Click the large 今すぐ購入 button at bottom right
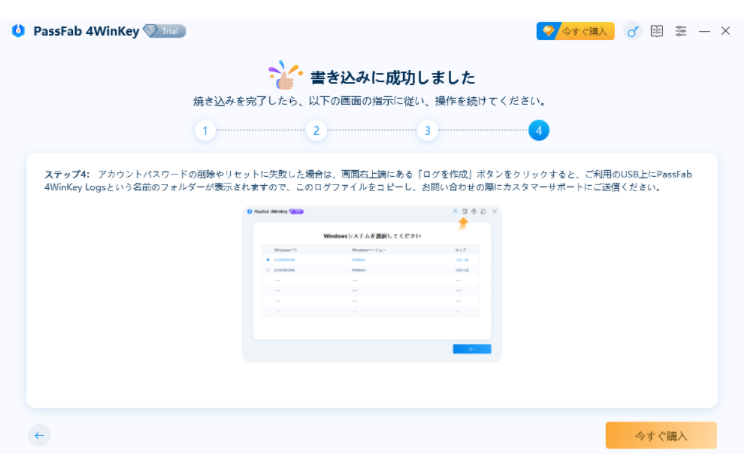The height and width of the screenshot is (454, 744). pos(661,435)
